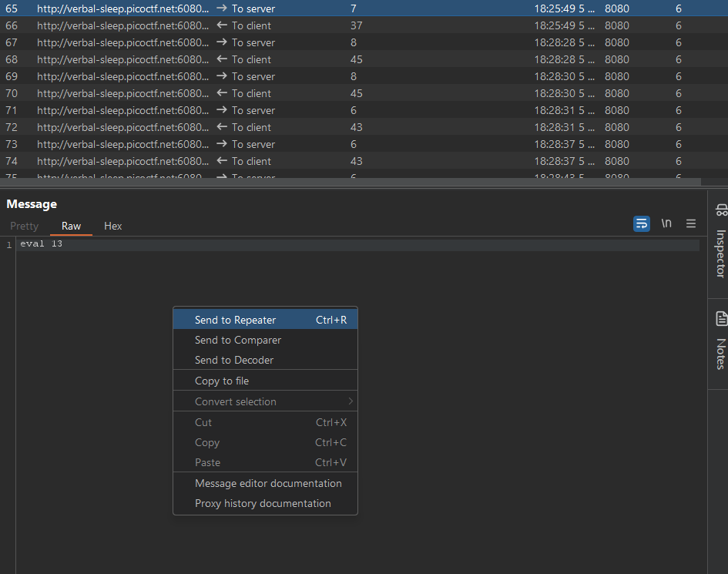Select Copy to file menu entry
728x574 pixels.
(x=265, y=381)
